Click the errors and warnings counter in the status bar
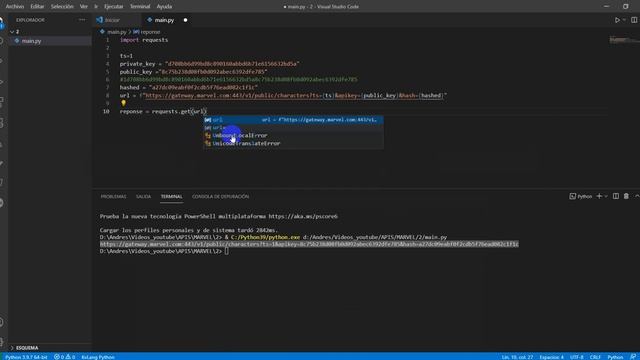This screenshot has width=640, height=360. [x=64, y=357]
